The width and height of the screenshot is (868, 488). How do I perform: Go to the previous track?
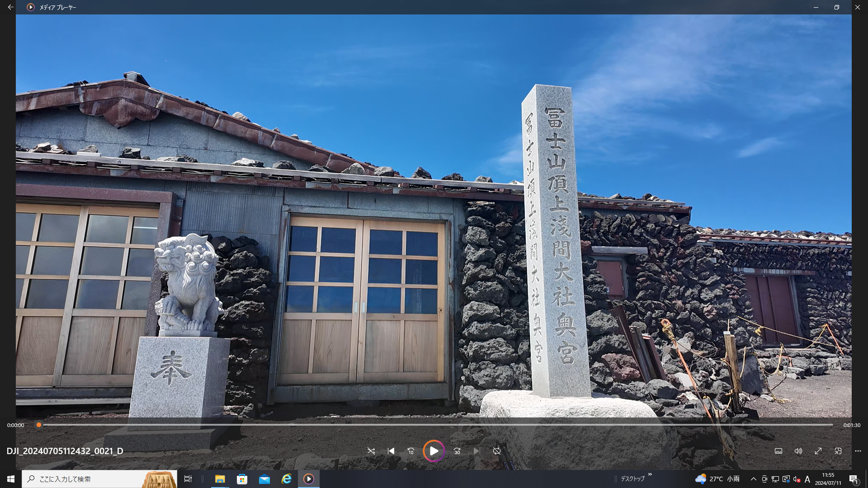click(391, 451)
